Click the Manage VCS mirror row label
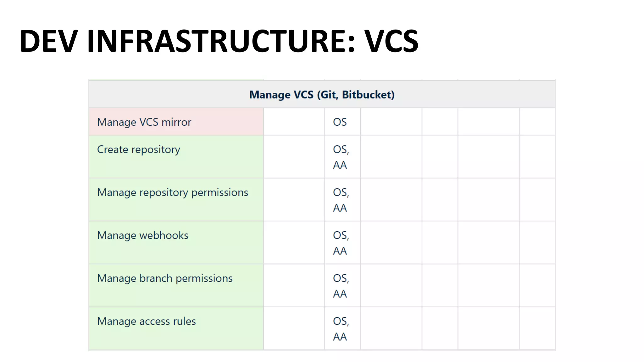644x362 pixels. (x=144, y=122)
